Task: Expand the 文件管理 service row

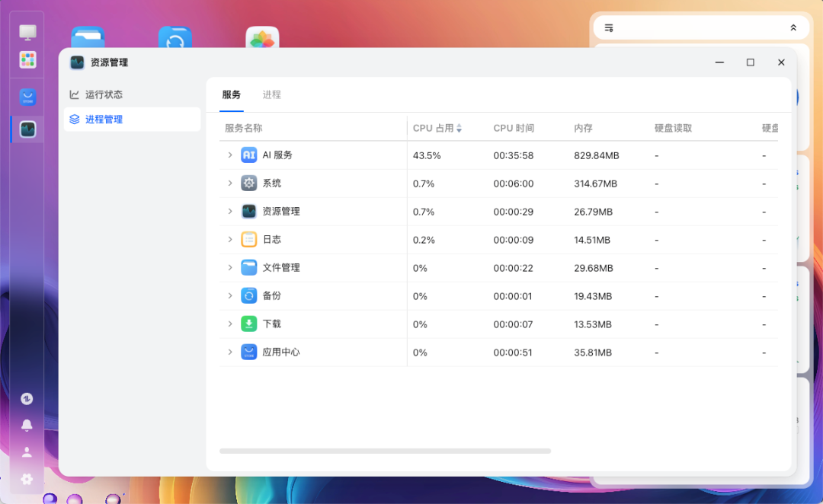Action: click(x=230, y=268)
